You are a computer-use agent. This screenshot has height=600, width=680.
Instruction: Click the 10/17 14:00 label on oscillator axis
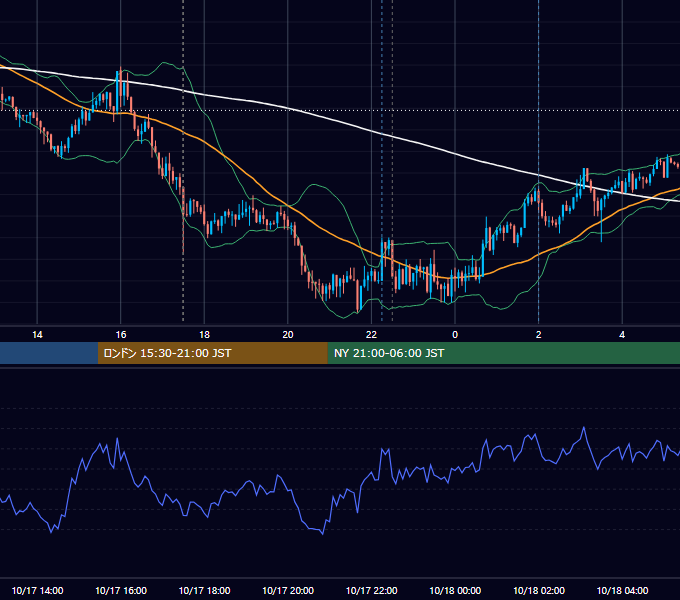pyautogui.click(x=37, y=590)
